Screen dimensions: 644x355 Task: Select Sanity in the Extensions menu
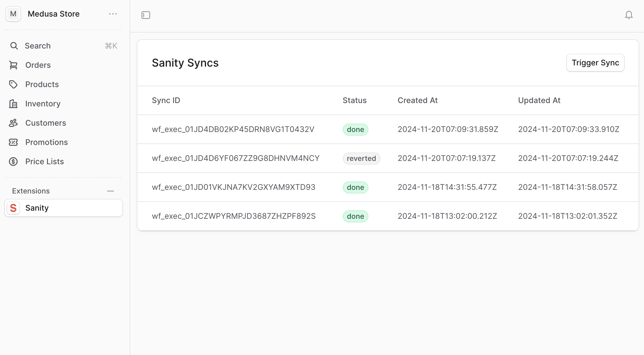click(37, 208)
